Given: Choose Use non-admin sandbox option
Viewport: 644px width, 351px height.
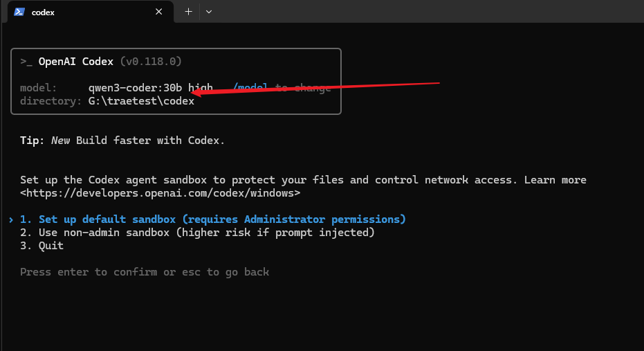Looking at the screenshot, I should [x=197, y=233].
